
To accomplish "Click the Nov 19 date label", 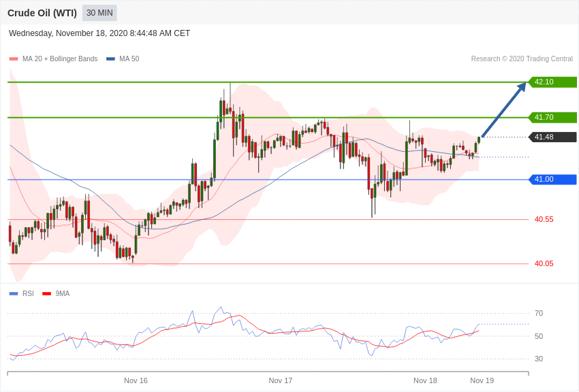I will pos(482,380).
